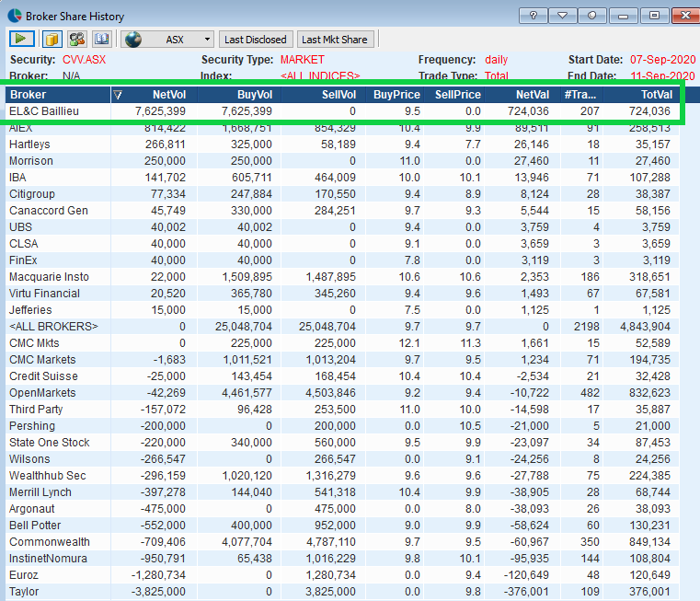Viewport: 700px width, 601px height.
Task: Select the Virtu Financial broker row
Action: pos(342,293)
